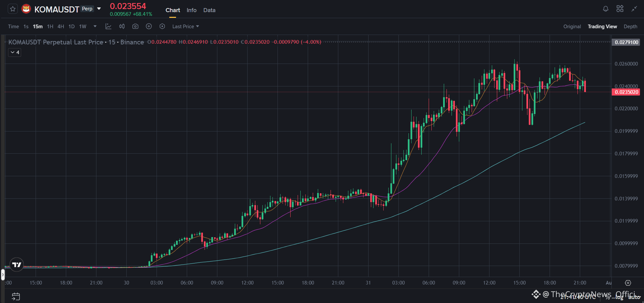Click the collapse fullscreen arrows icon
The width and height of the screenshot is (644, 303).
tap(634, 9)
